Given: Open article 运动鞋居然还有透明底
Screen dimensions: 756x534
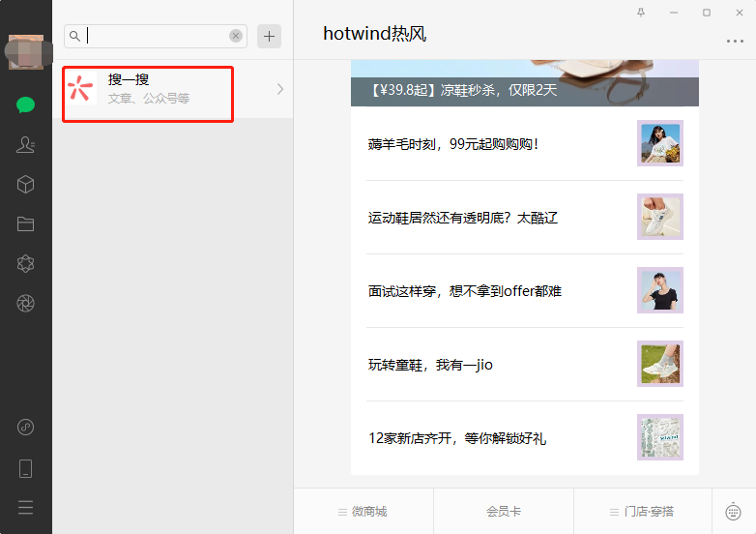Looking at the screenshot, I should (x=525, y=217).
